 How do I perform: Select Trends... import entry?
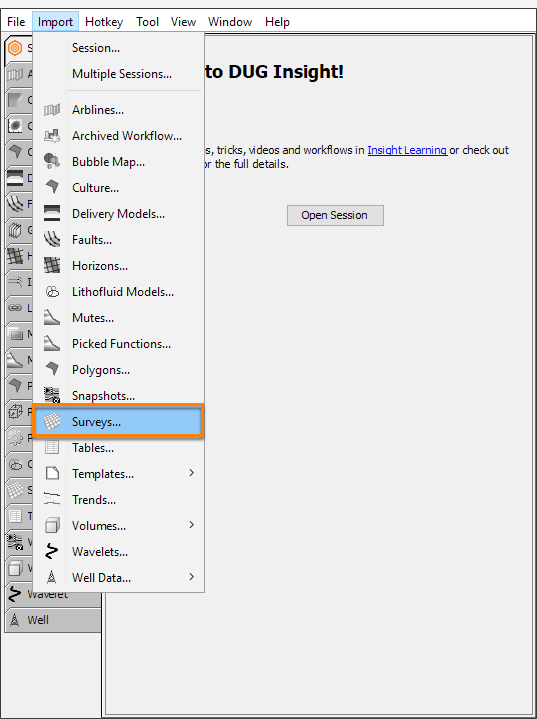94,500
